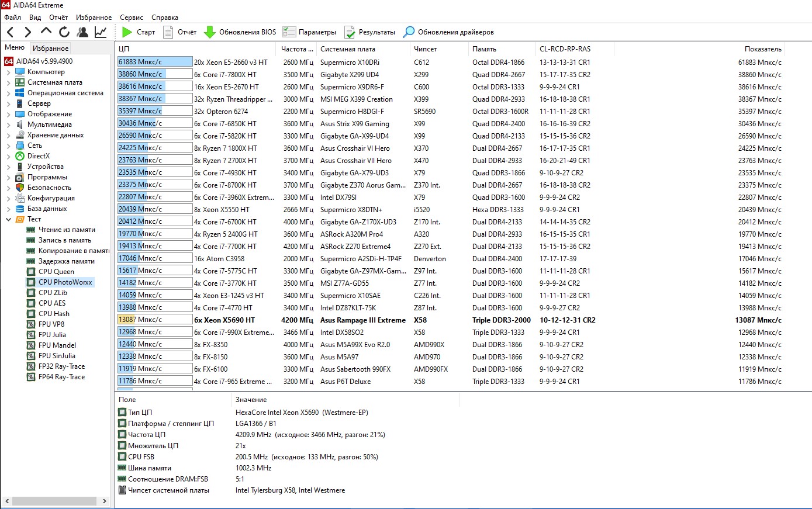Open the line graph toolbar icon
This screenshot has height=509, width=812.
101,32
